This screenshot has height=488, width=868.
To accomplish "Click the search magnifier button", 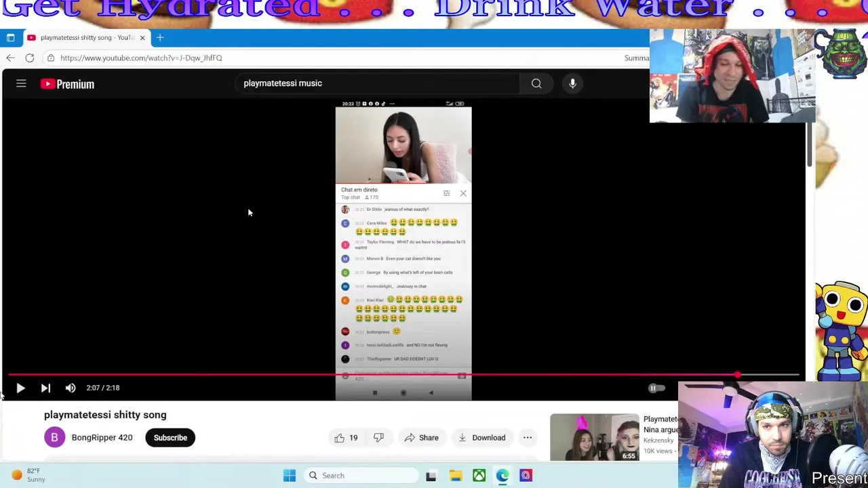I will coord(536,83).
